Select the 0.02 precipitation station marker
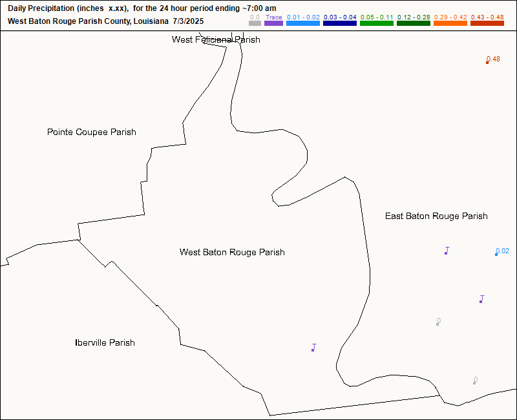Image resolution: width=517 pixels, height=420 pixels. pos(496,254)
